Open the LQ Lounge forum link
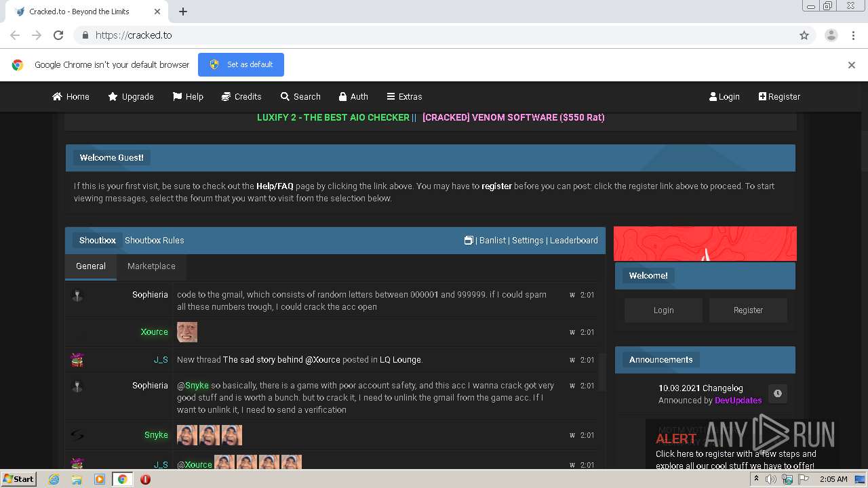The height and width of the screenshot is (488, 868). click(400, 359)
